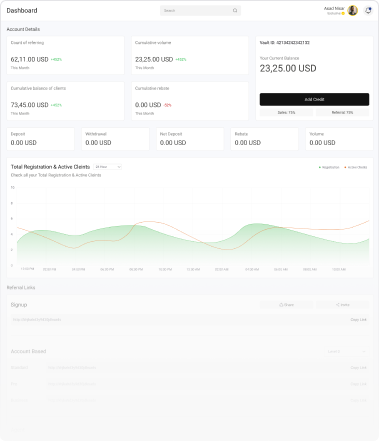Image resolution: width=379 pixels, height=441 pixels.
Task: Select the Sales 73% tab
Action: coord(286,113)
